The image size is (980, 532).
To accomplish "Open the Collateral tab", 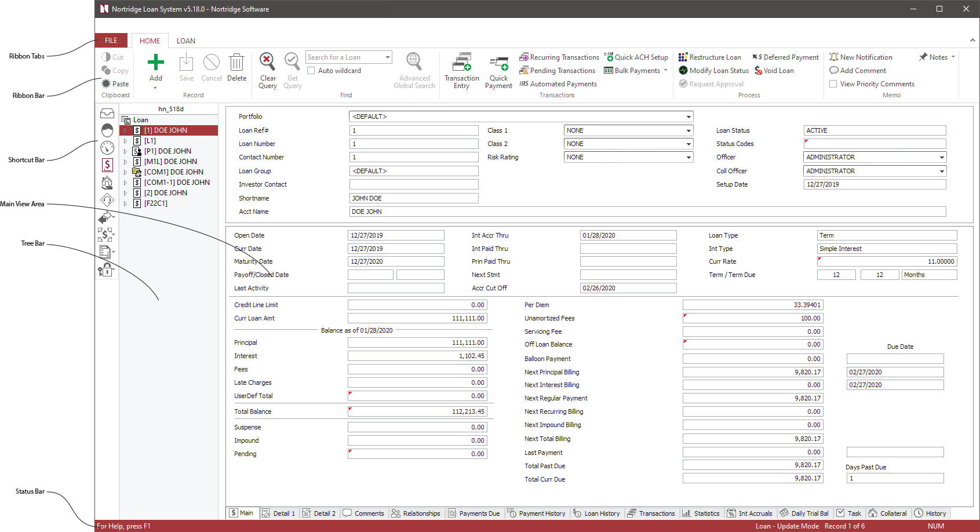I will point(888,513).
